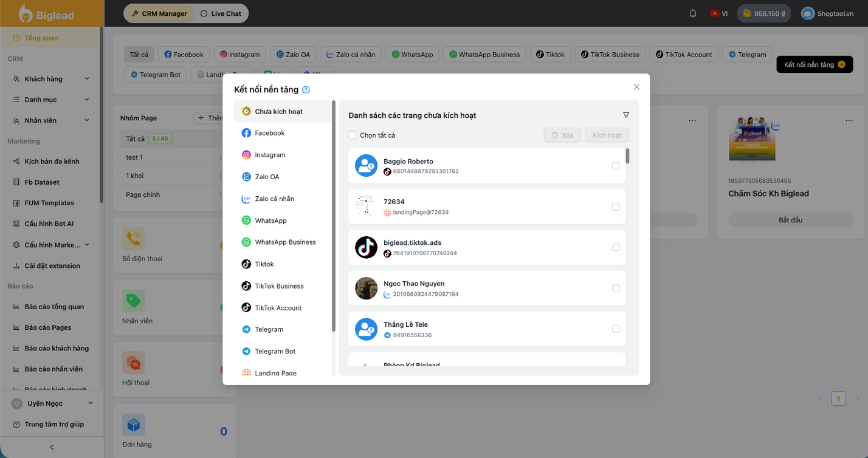Select Tiktok in the dialog platform list
The height and width of the screenshot is (458, 868).
point(283,264)
